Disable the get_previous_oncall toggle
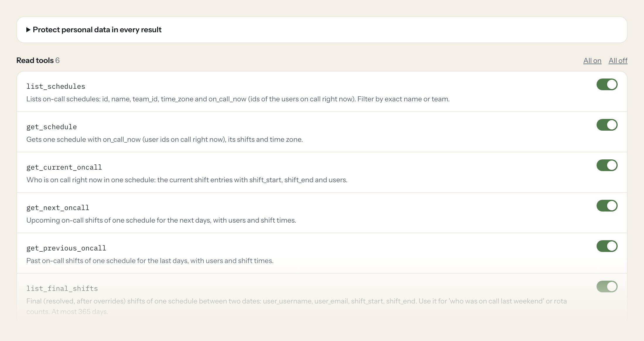Viewport: 644px width, 341px height. pyautogui.click(x=607, y=246)
